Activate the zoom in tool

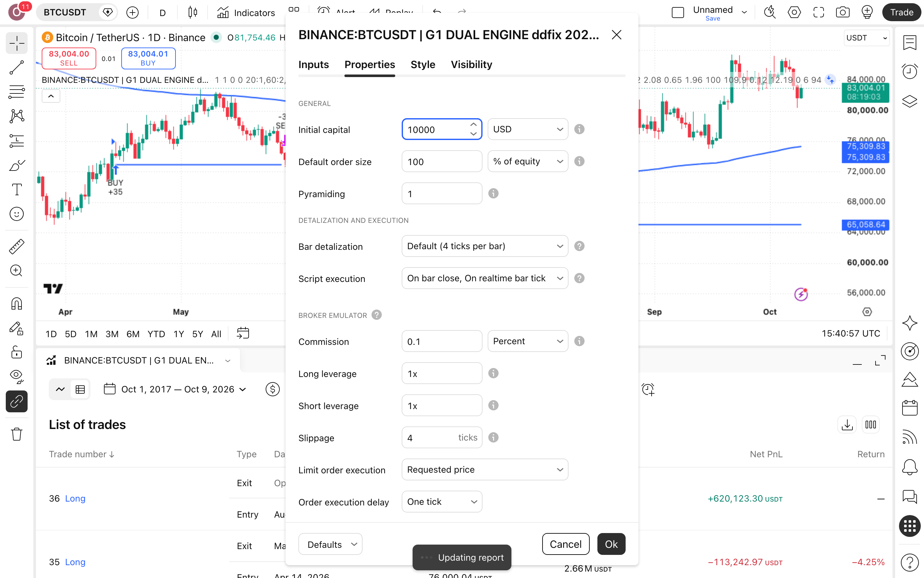17,271
